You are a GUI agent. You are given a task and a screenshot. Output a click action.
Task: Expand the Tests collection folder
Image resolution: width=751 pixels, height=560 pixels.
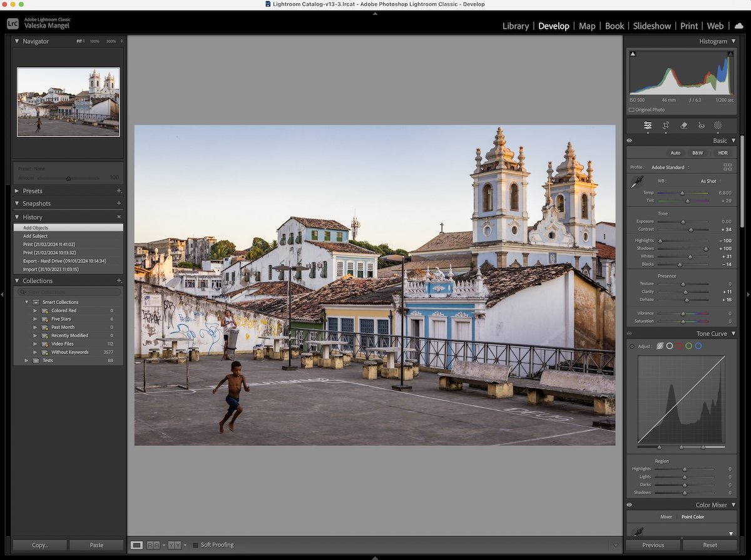(27, 360)
